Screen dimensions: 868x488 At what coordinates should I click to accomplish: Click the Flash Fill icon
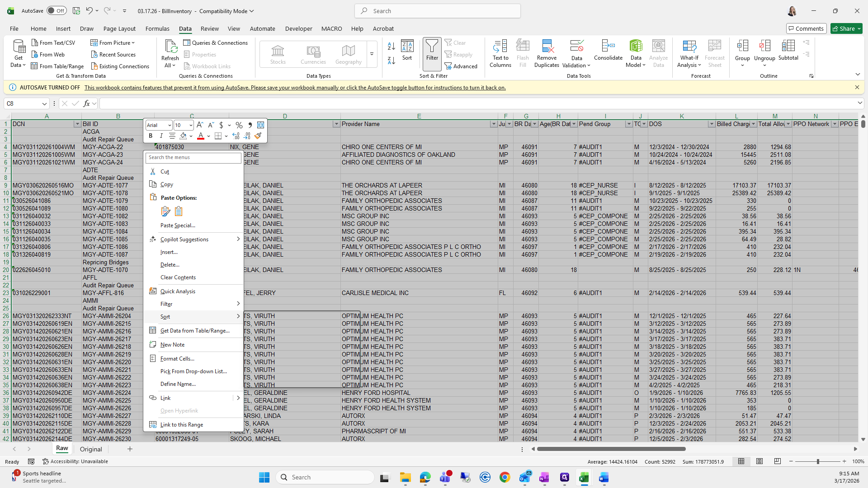pyautogui.click(x=523, y=53)
